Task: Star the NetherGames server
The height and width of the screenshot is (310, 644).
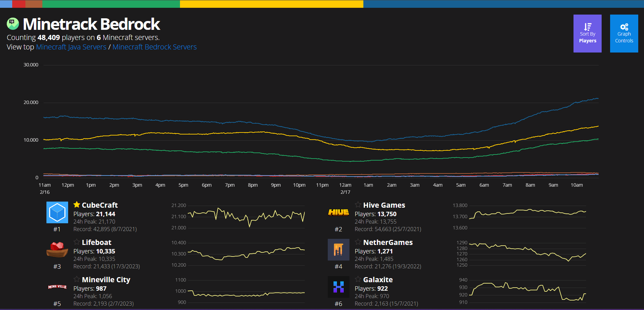Action: pyautogui.click(x=358, y=242)
